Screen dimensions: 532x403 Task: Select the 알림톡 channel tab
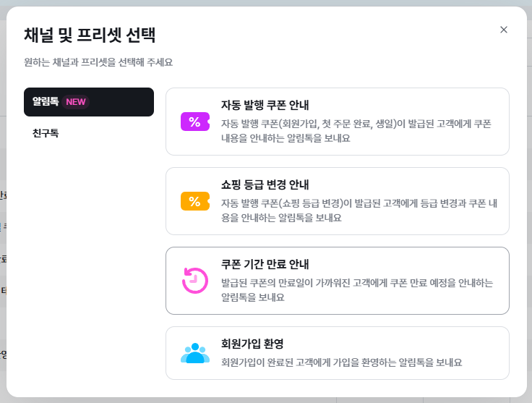[x=46, y=102]
